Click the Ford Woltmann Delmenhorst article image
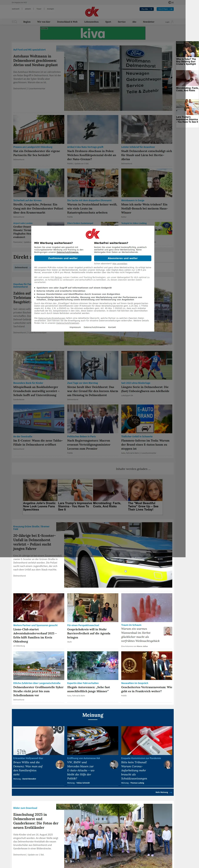The width and height of the screenshot is (199, 868). click(x=118, y=78)
